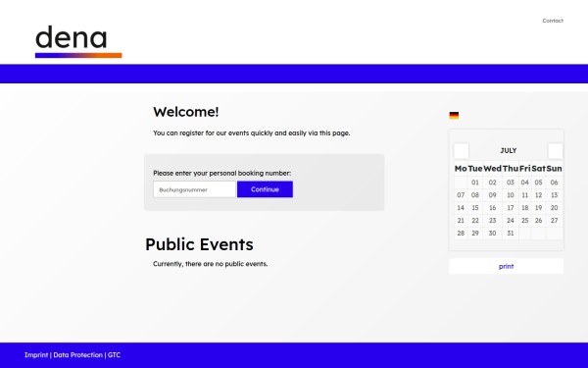
Task: Select July 20 in calendar
Action: pyautogui.click(x=555, y=208)
